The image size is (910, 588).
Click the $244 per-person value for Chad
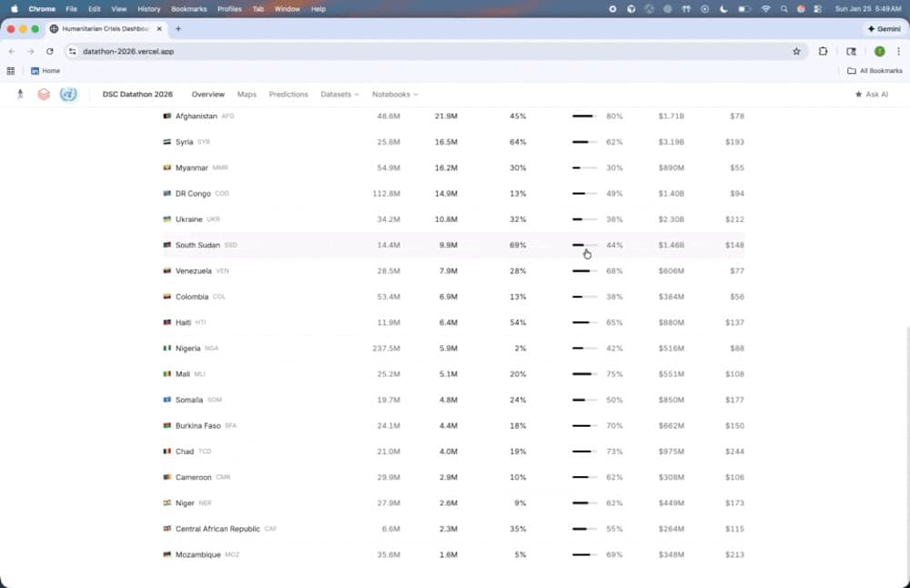click(734, 451)
